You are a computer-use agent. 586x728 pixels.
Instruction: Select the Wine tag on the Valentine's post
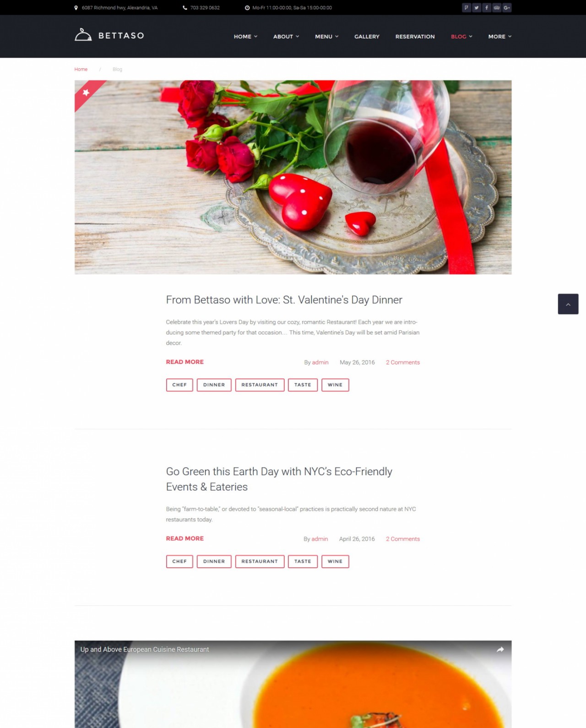(x=335, y=385)
